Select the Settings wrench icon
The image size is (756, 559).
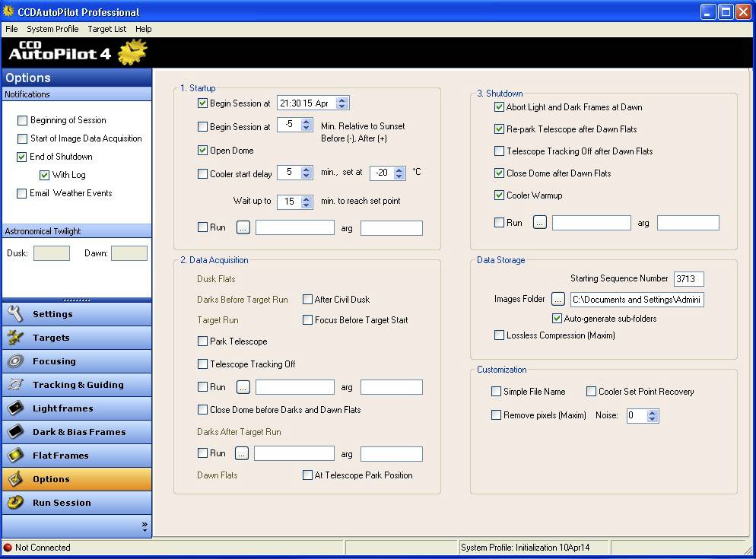pos(21,313)
